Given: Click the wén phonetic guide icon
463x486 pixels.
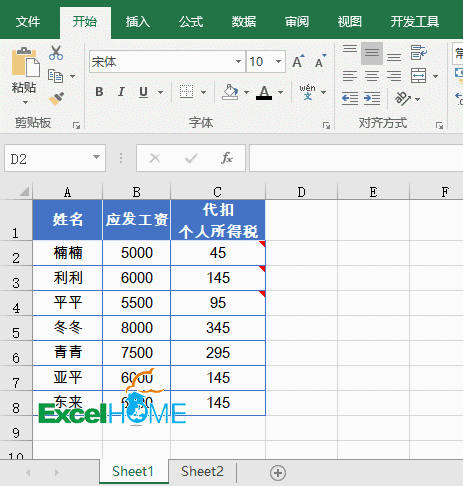Looking at the screenshot, I should pos(307,92).
